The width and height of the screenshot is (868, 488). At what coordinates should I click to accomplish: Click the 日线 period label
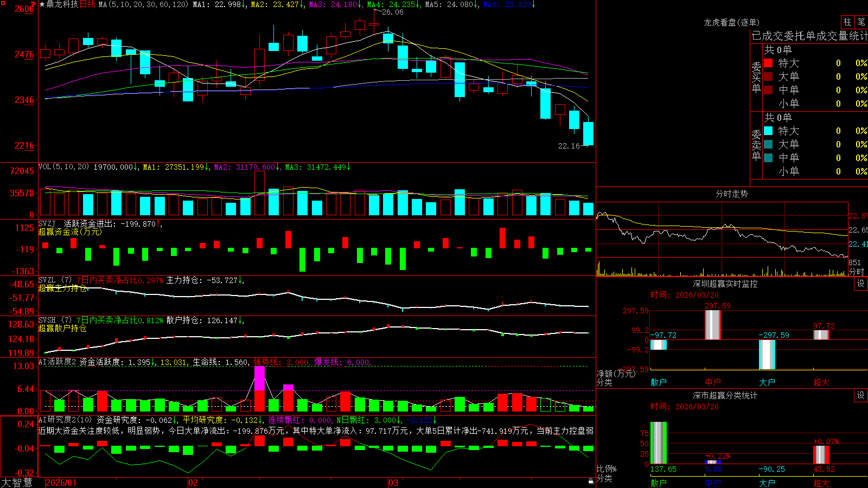[x=87, y=4]
